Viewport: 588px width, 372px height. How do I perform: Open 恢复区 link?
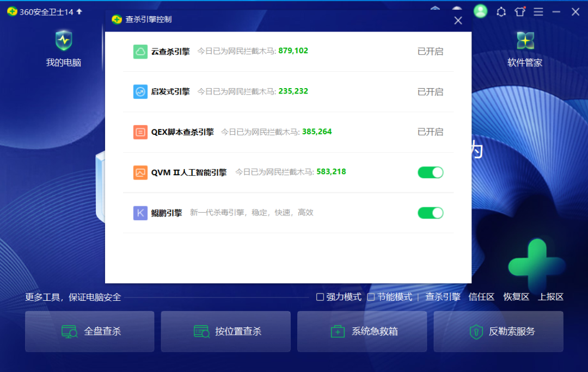pos(516,297)
